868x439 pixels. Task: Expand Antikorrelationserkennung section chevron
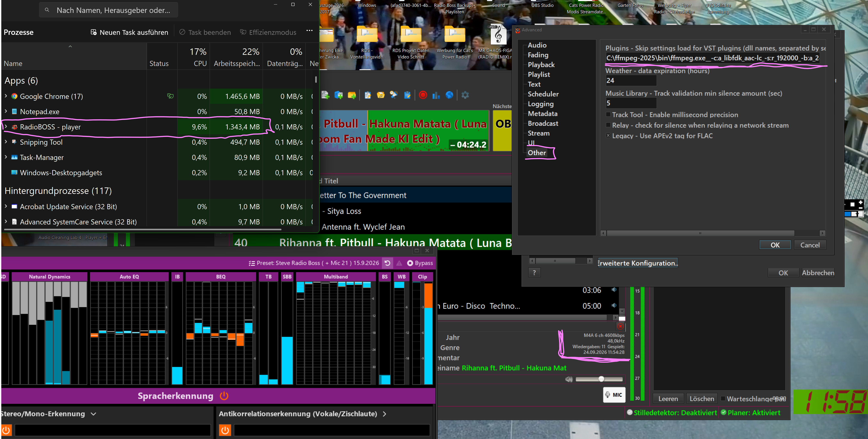[385, 414]
